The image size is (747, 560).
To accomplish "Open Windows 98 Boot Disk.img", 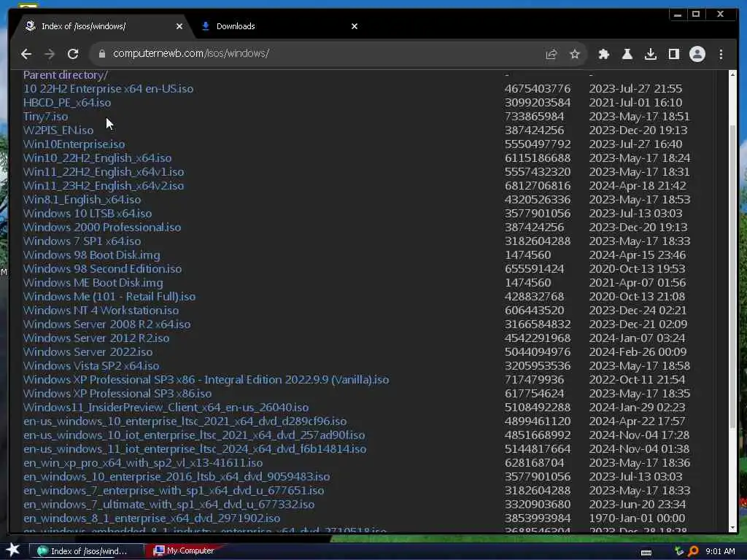I will 91,254.
